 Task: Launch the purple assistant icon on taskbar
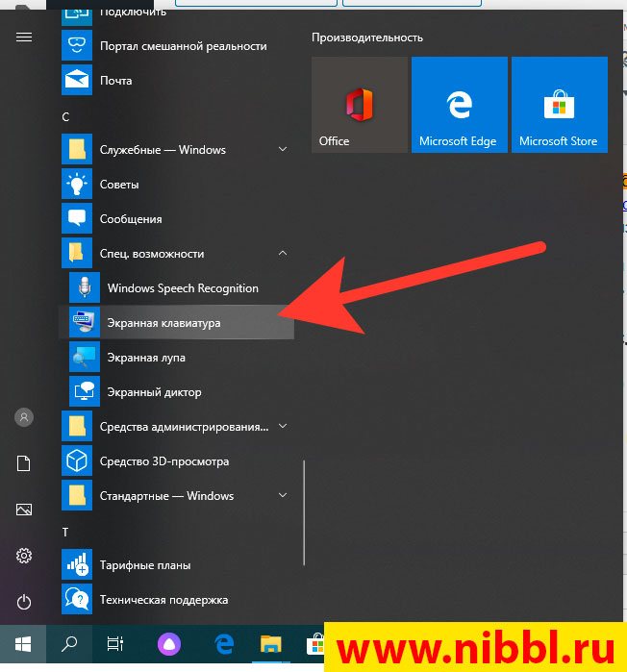coord(169,644)
